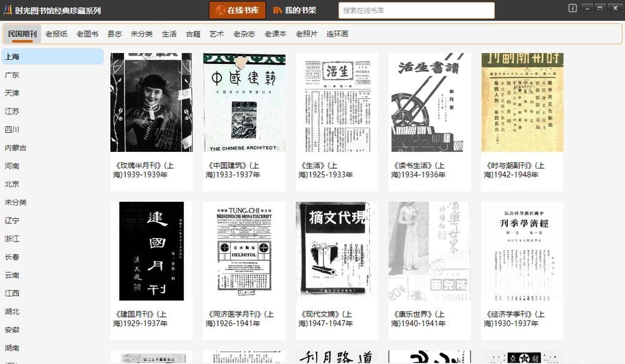This screenshot has width=625, height=364.
Task: Open the 连环画 tab
Action: click(x=337, y=34)
